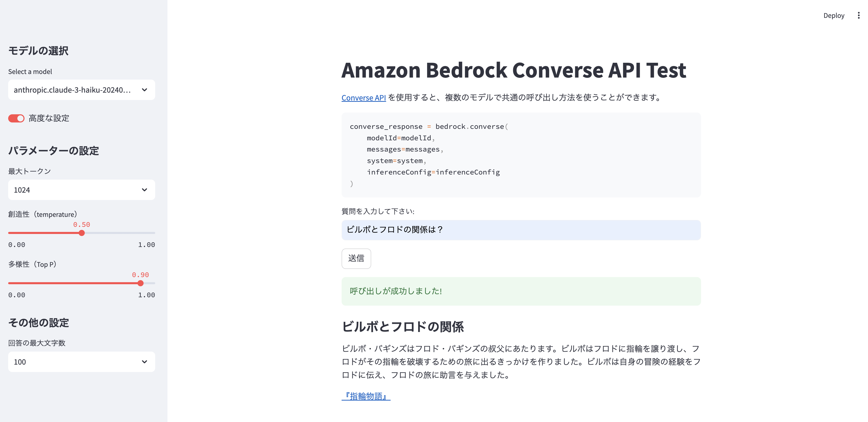Open the 回答の最大文字数 dropdown showing 100
868x422 pixels.
(81, 362)
